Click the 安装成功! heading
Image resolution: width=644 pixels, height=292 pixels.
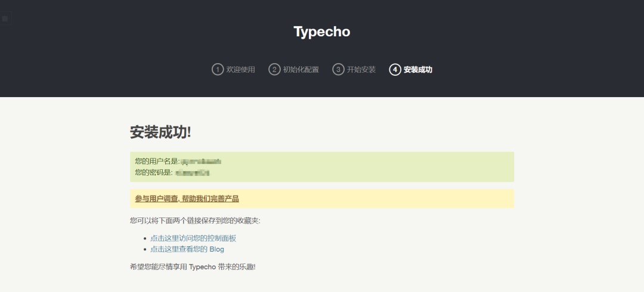tap(160, 132)
